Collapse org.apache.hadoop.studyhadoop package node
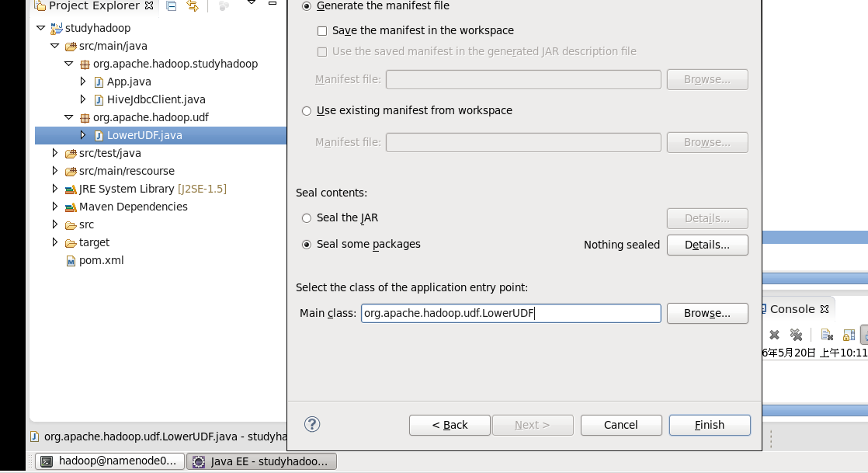Image resolution: width=868 pixels, height=473 pixels. (x=68, y=64)
